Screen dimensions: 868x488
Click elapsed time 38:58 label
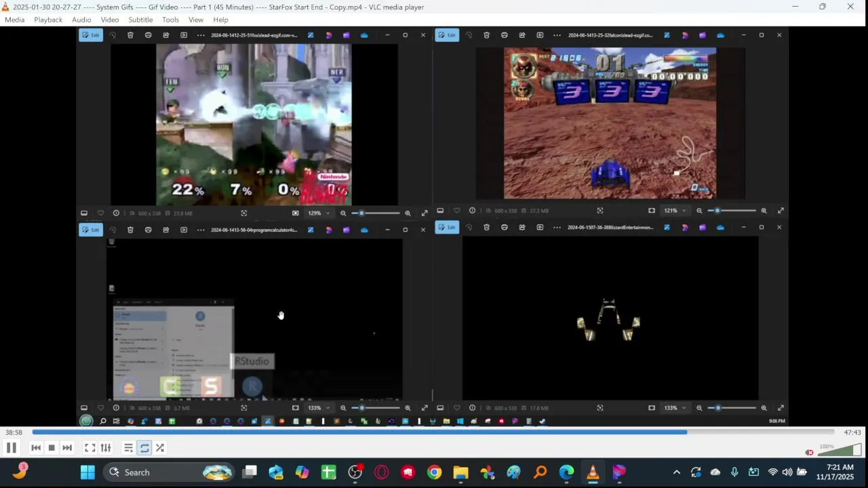pos(14,432)
